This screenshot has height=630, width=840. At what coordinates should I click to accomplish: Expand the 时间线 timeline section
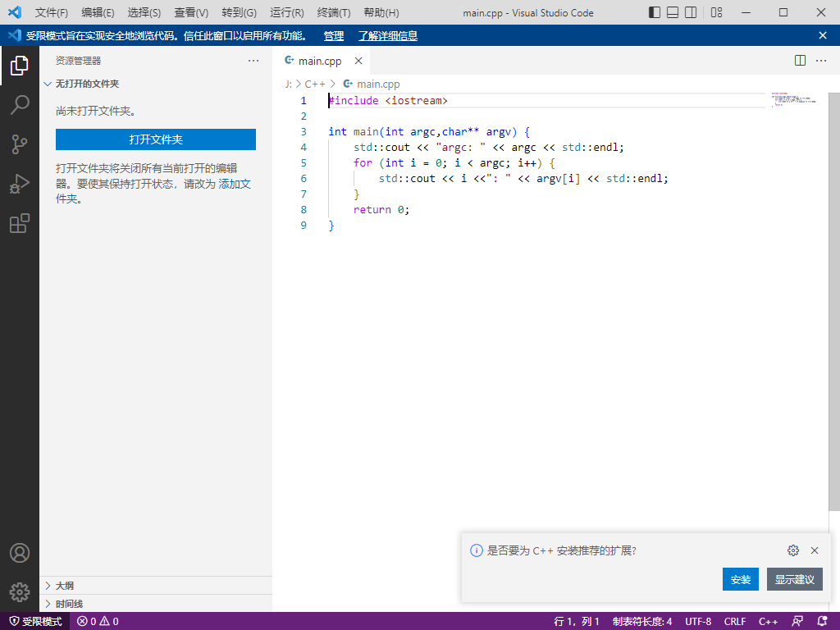[x=69, y=604]
